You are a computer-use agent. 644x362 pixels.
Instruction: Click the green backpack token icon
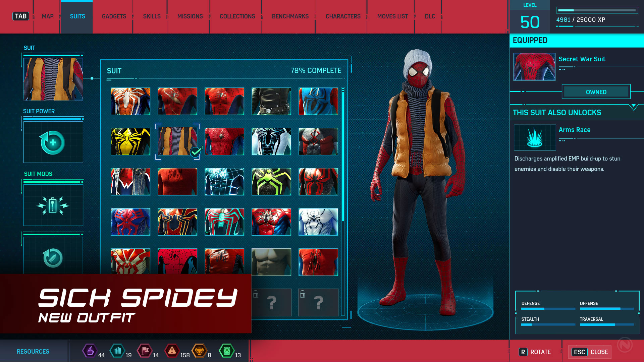pos(227,351)
